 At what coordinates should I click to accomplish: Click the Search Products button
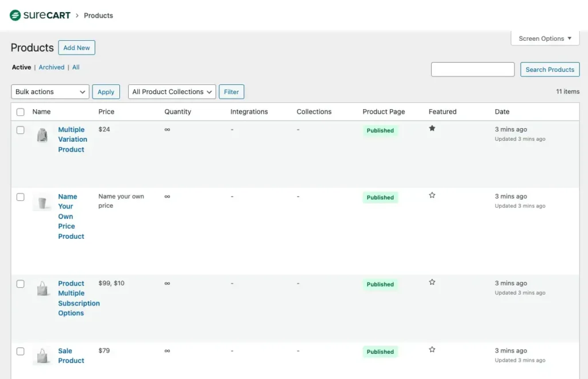point(550,69)
